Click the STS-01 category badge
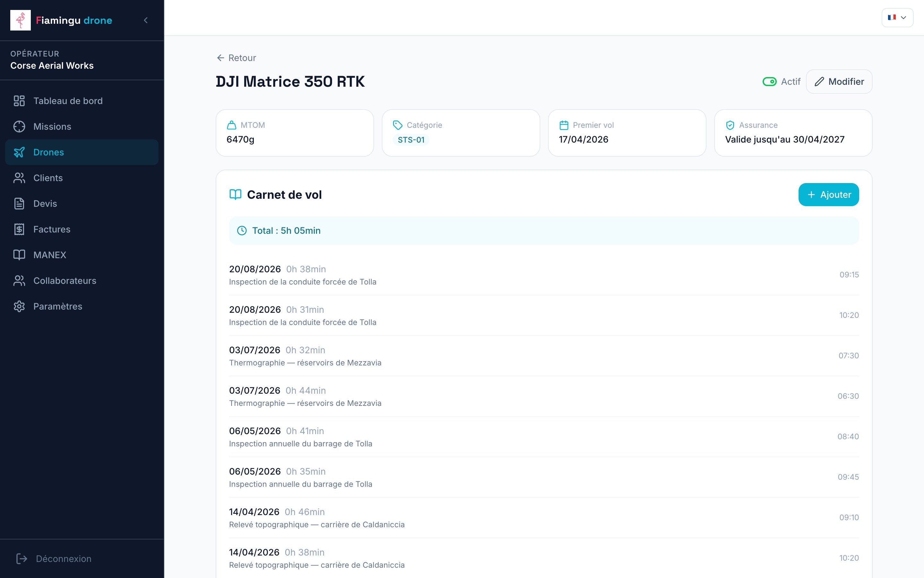The image size is (924, 578). [411, 140]
